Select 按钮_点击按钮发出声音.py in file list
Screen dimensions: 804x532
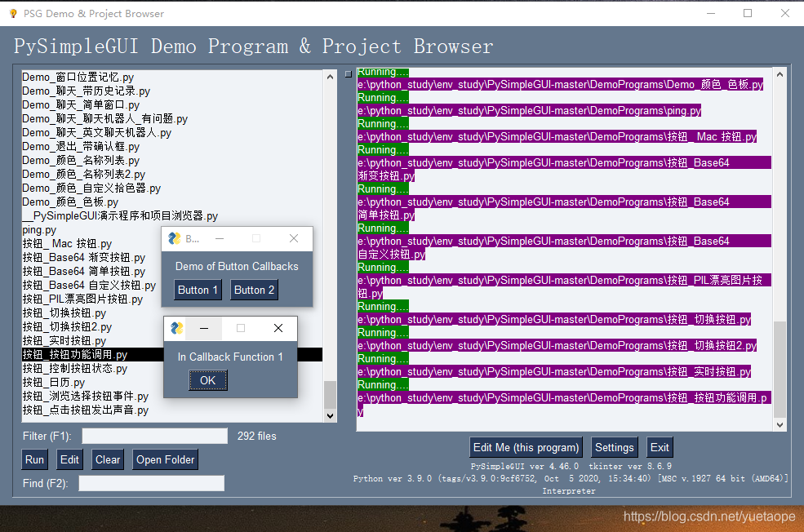tap(171, 410)
